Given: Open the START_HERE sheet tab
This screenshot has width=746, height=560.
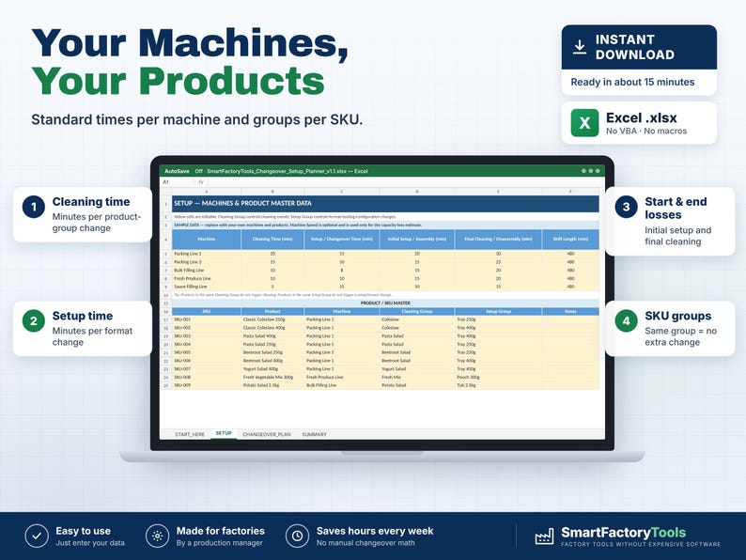Looking at the screenshot, I should pyautogui.click(x=190, y=434).
